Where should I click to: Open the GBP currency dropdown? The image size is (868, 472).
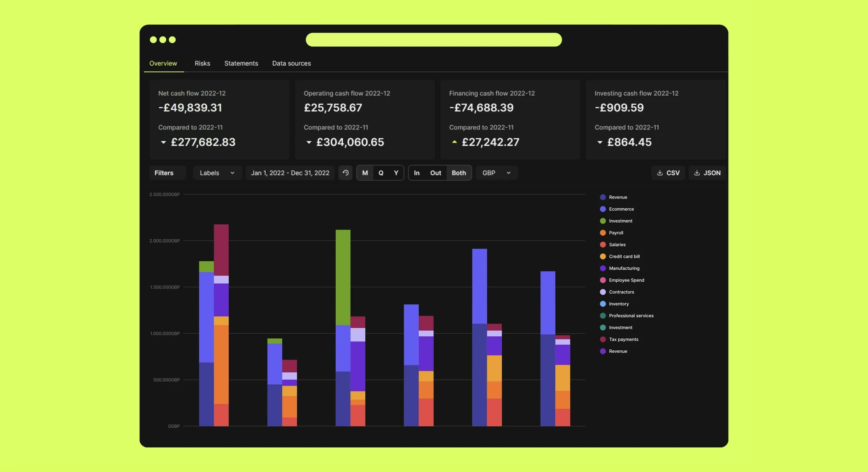point(496,173)
